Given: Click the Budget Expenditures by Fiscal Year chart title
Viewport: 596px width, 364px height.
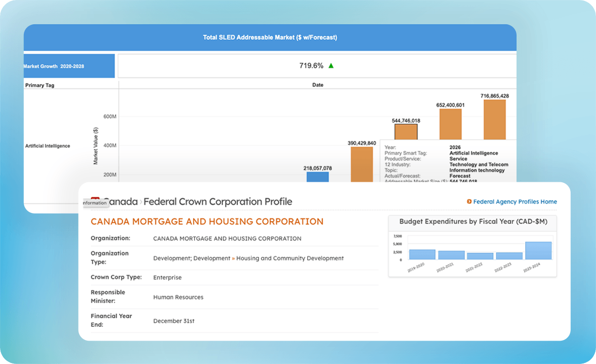Looking at the screenshot, I should 473,221.
